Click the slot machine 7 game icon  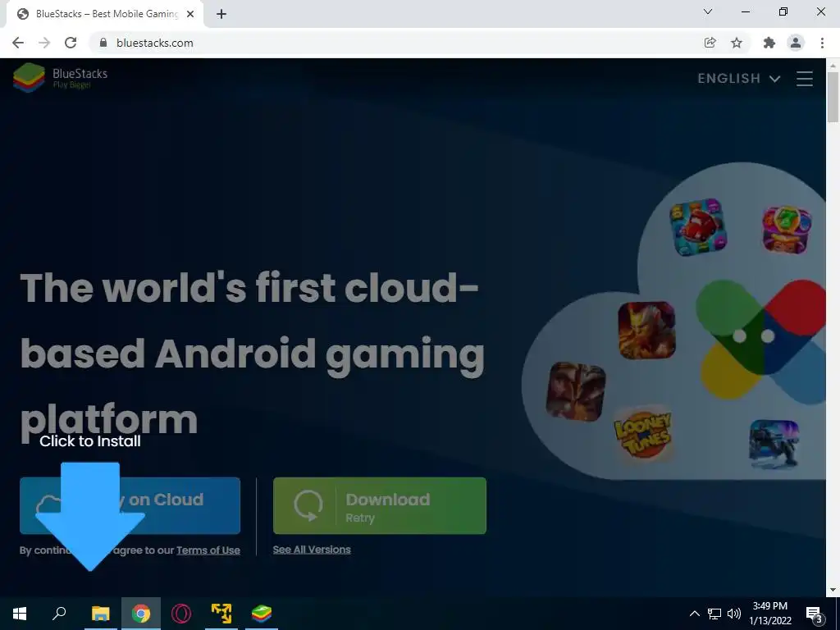787,230
